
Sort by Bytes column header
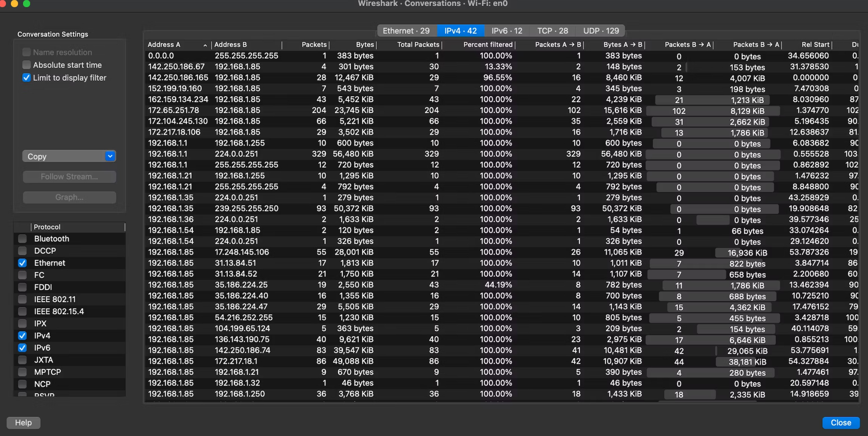pos(353,45)
